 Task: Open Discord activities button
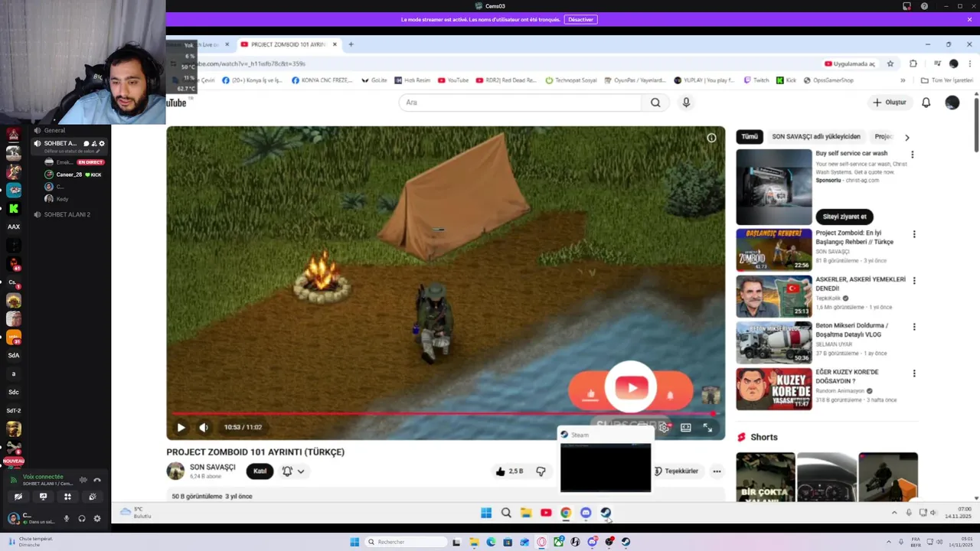(x=67, y=497)
